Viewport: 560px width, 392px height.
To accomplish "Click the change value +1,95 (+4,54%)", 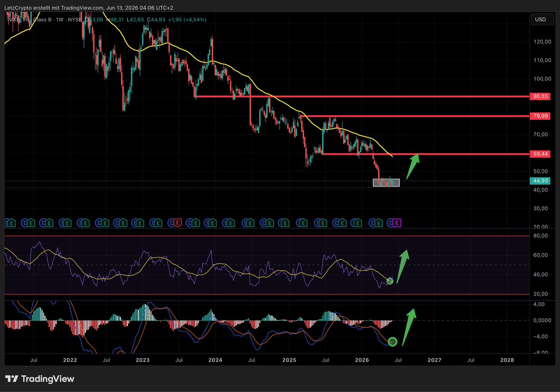I will (187, 20).
